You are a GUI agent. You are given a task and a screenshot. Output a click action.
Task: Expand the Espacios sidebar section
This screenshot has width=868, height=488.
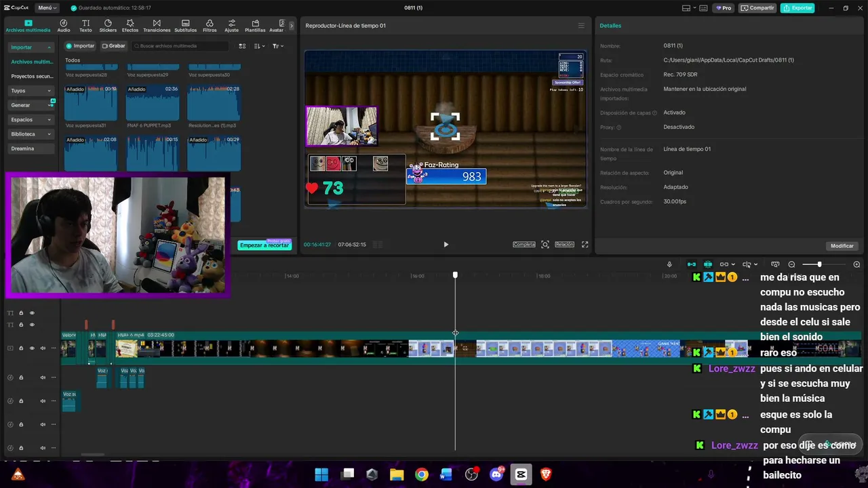pyautogui.click(x=31, y=120)
